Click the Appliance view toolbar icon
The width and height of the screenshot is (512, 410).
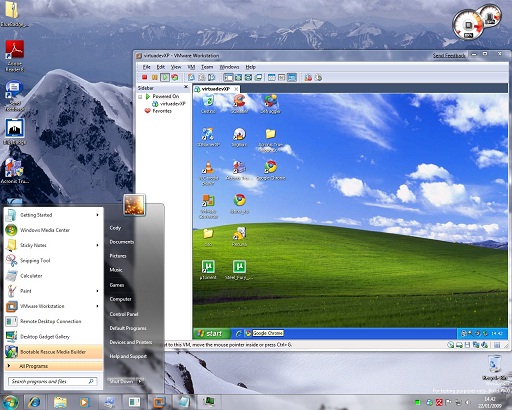click(282, 77)
